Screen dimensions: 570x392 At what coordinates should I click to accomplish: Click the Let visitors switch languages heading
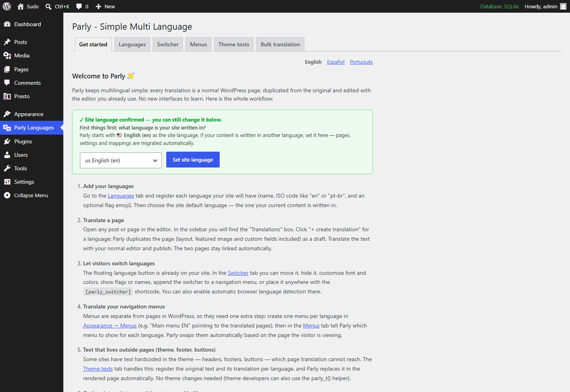(119, 263)
